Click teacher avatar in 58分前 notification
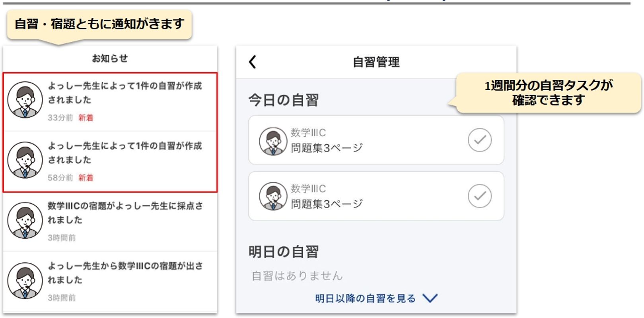Screen dimensions: 644x318 pyautogui.click(x=25, y=160)
